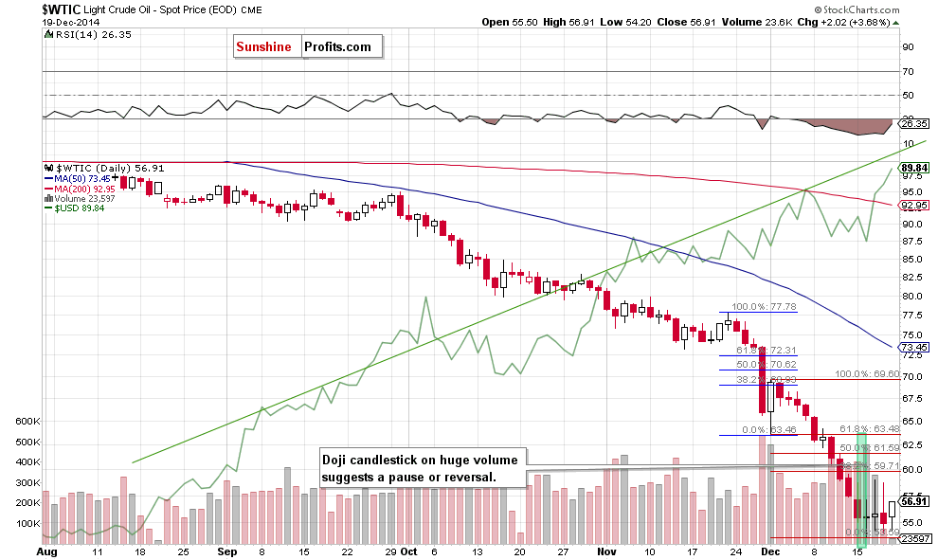
Task: Click the RSI 26.35 value tag on right axis
Action: (914, 124)
